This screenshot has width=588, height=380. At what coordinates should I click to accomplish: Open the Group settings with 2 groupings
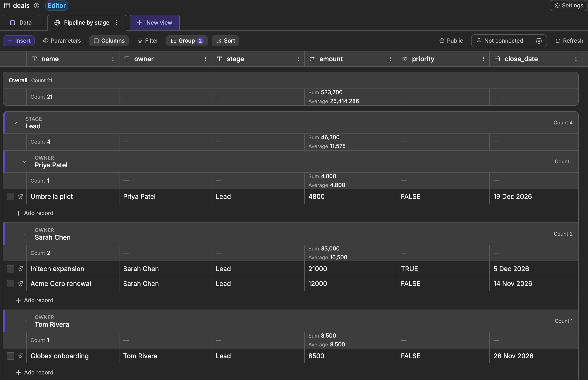click(x=187, y=41)
